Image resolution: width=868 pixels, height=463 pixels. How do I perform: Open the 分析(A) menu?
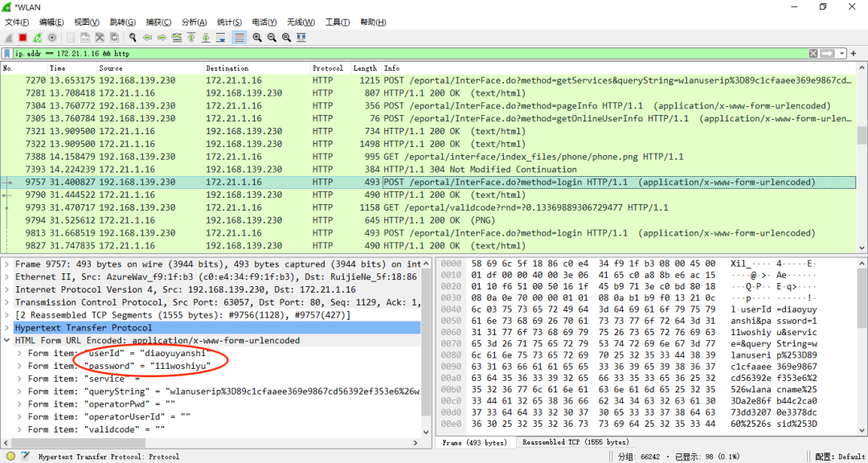click(193, 22)
